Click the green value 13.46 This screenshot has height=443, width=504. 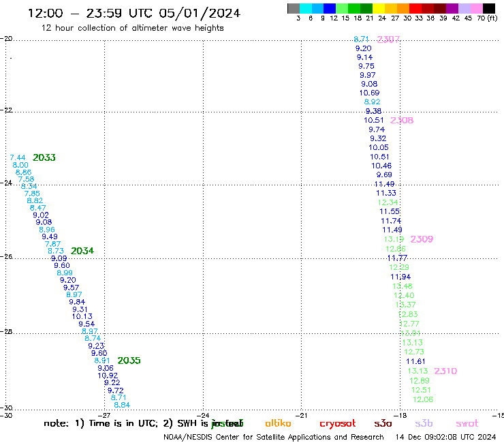pyautogui.click(x=403, y=286)
